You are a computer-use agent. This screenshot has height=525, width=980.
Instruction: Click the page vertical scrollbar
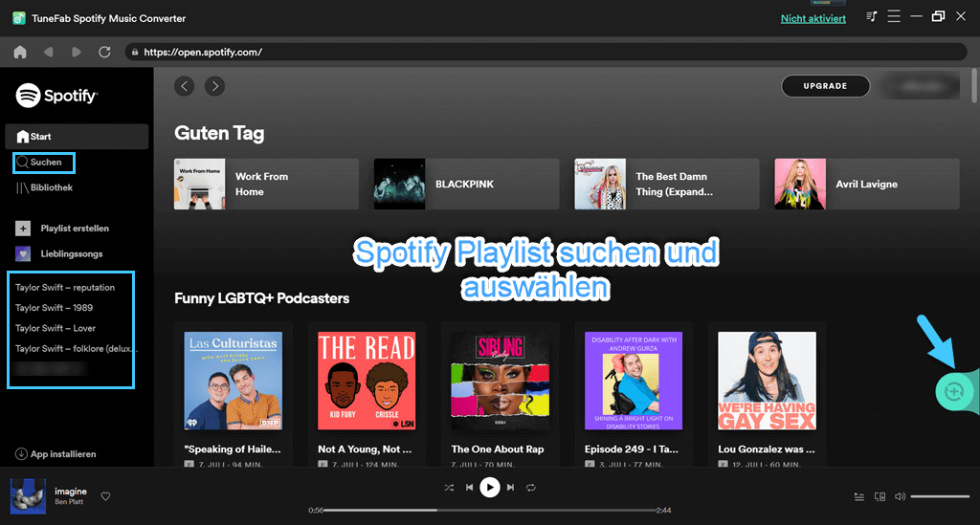click(973, 85)
